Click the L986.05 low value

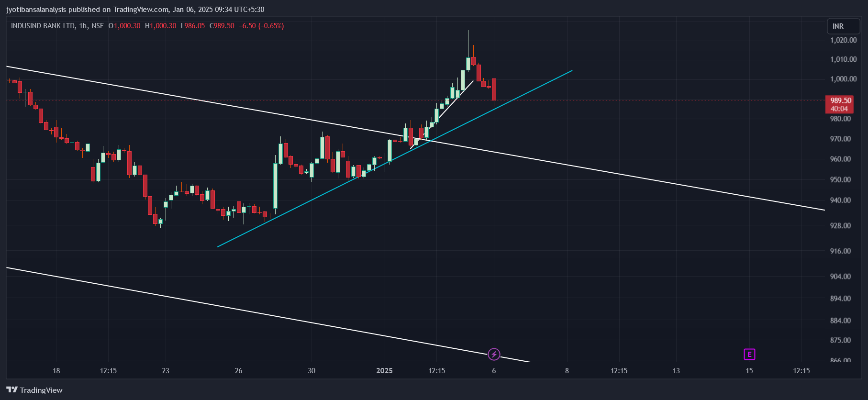click(192, 26)
